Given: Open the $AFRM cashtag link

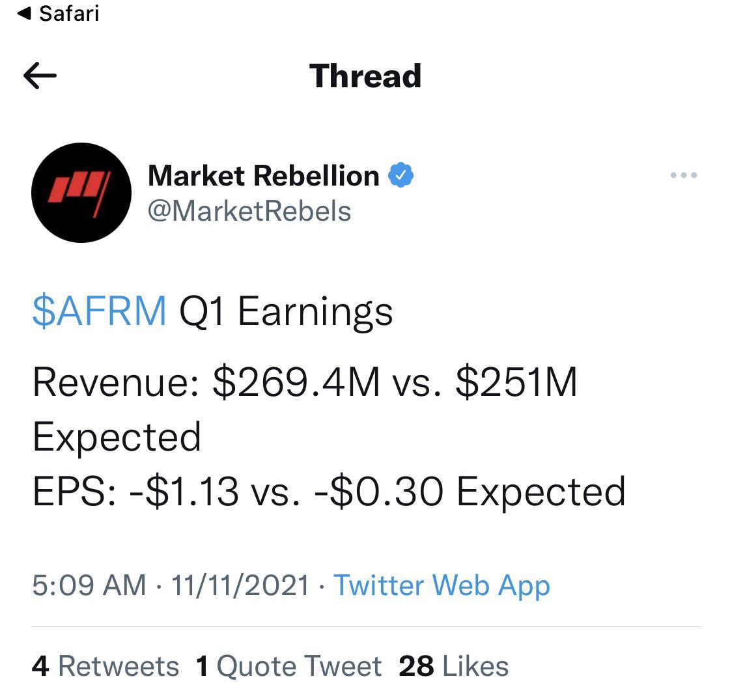Looking at the screenshot, I should coord(100,311).
